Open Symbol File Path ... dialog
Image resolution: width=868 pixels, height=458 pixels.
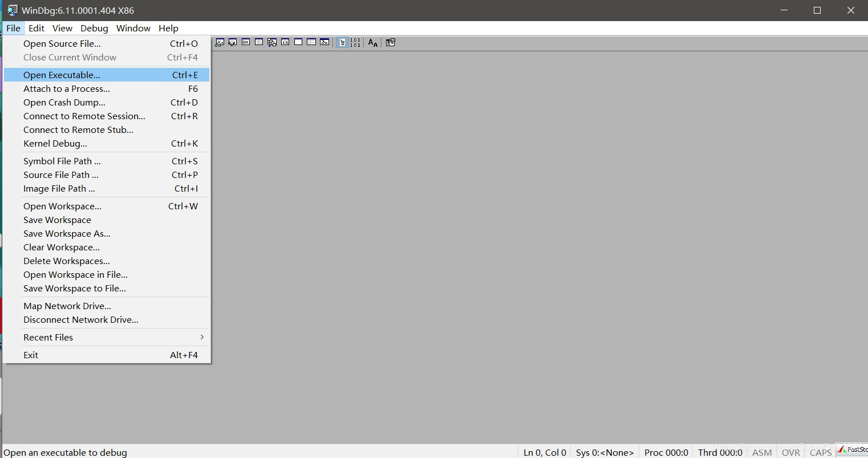point(107,161)
